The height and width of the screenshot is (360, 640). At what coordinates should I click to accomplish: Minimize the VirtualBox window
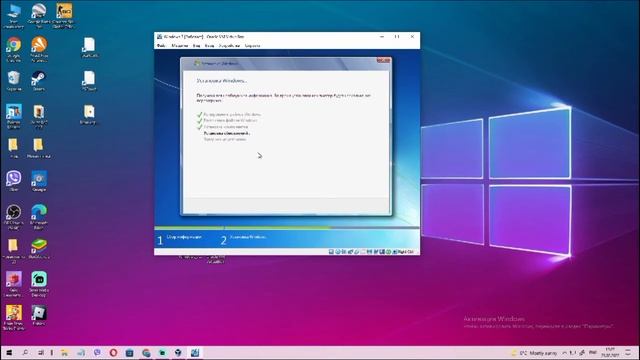[x=382, y=37]
